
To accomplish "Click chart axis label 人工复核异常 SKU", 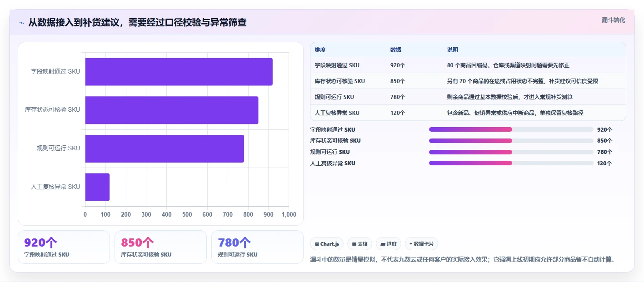I will point(55,187).
